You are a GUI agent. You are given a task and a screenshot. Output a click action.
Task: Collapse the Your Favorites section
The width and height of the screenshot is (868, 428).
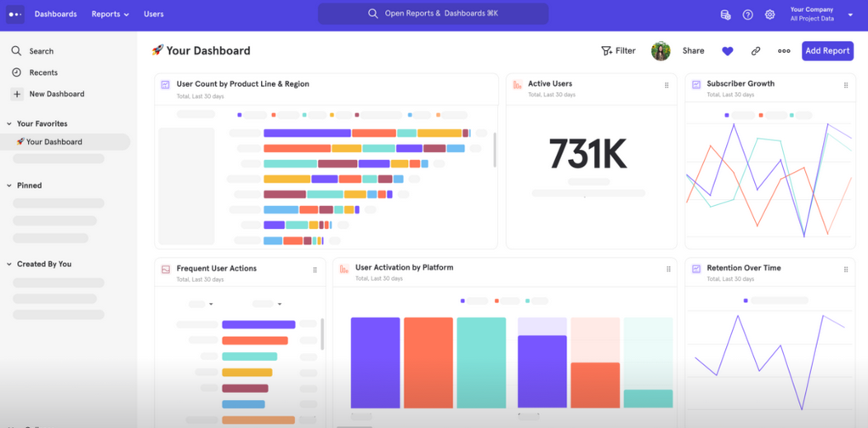tap(9, 123)
